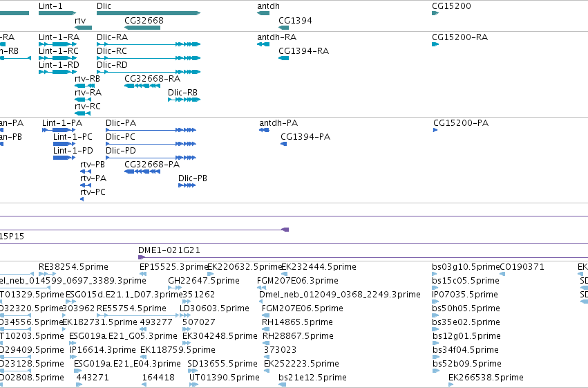This screenshot has height=388, width=588.
Task: Click EST bs15c05.5prime
Action: coord(435,288)
